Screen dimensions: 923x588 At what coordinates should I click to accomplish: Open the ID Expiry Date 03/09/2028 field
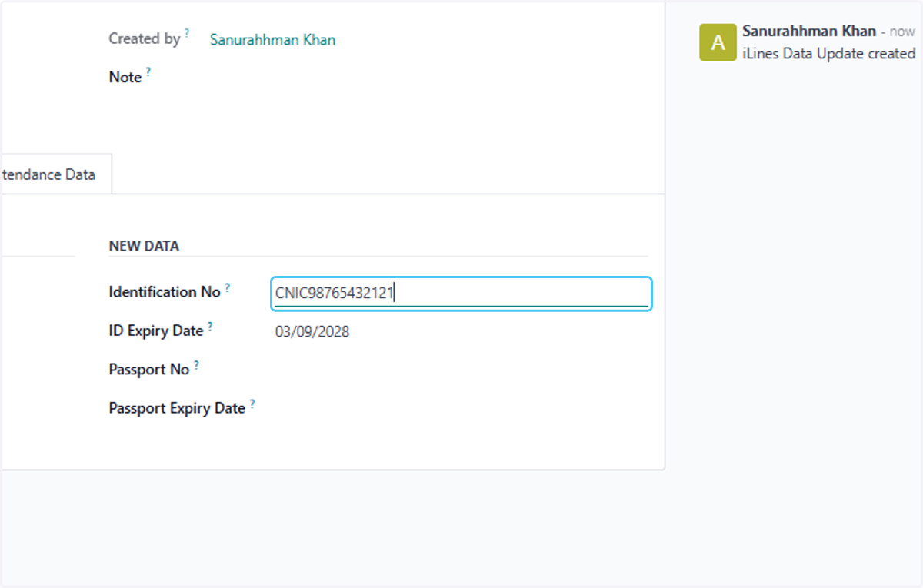point(461,332)
